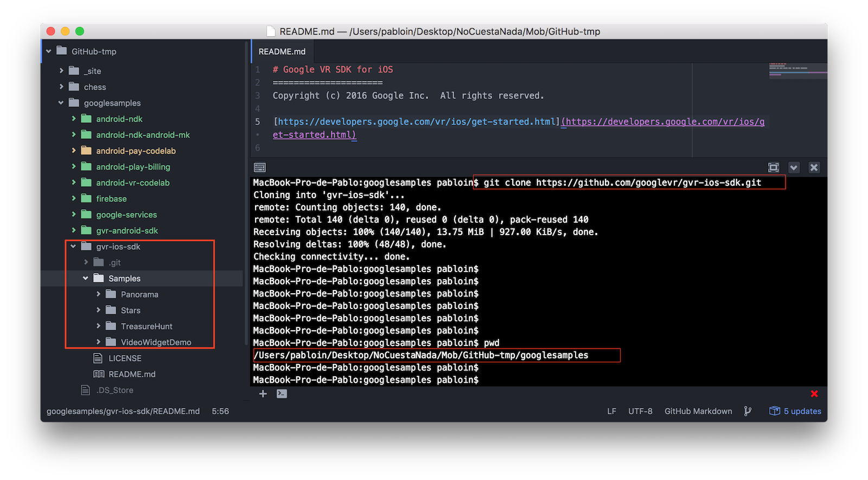Viewport: 868px width, 480px height.
Task: Click 'Resolving deltas: 100%' terminal line
Action: click(x=350, y=244)
